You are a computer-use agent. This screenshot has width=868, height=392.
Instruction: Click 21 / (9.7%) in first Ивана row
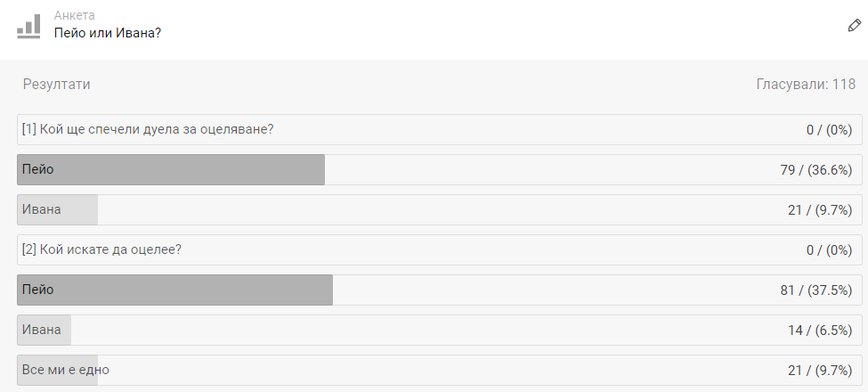tap(820, 210)
